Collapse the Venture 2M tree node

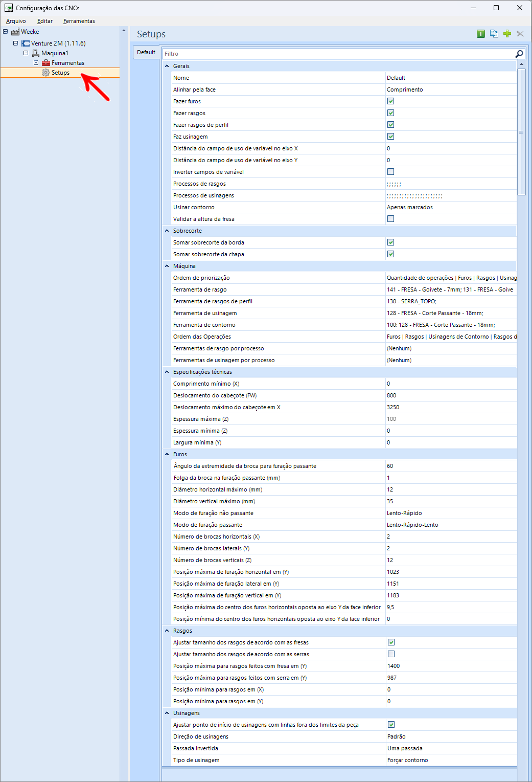point(15,43)
